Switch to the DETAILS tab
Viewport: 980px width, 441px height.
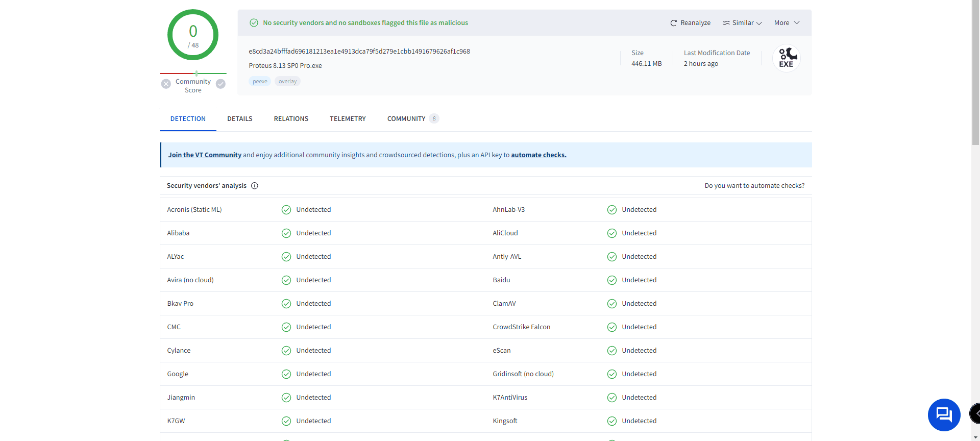coord(240,119)
